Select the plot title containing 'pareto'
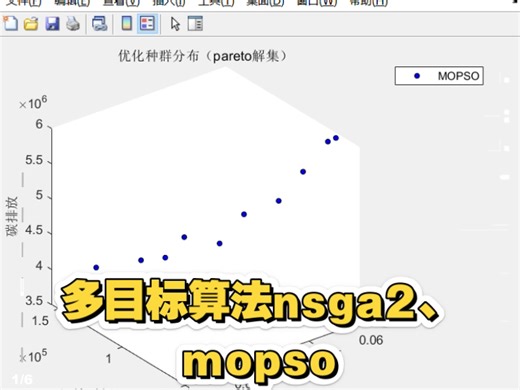The image size is (520, 390). pyautogui.click(x=202, y=56)
